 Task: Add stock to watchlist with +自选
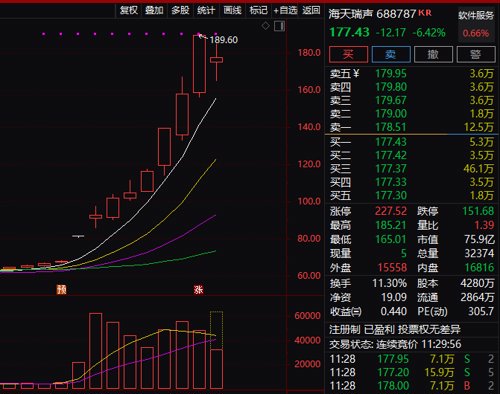[285, 10]
